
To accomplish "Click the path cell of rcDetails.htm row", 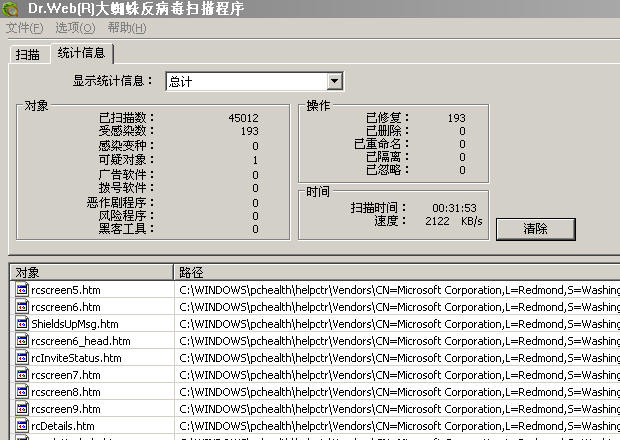I will click(x=397, y=426).
